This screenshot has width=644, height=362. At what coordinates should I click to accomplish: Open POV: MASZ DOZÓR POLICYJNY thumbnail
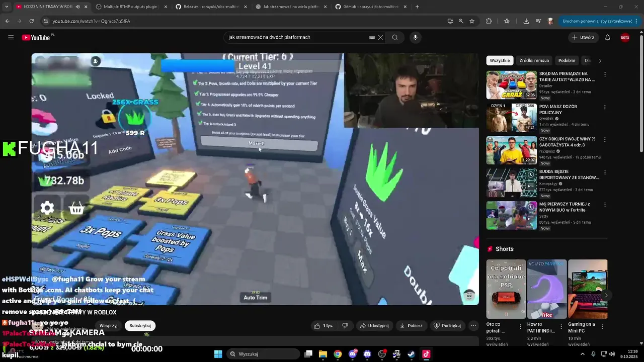511,117
